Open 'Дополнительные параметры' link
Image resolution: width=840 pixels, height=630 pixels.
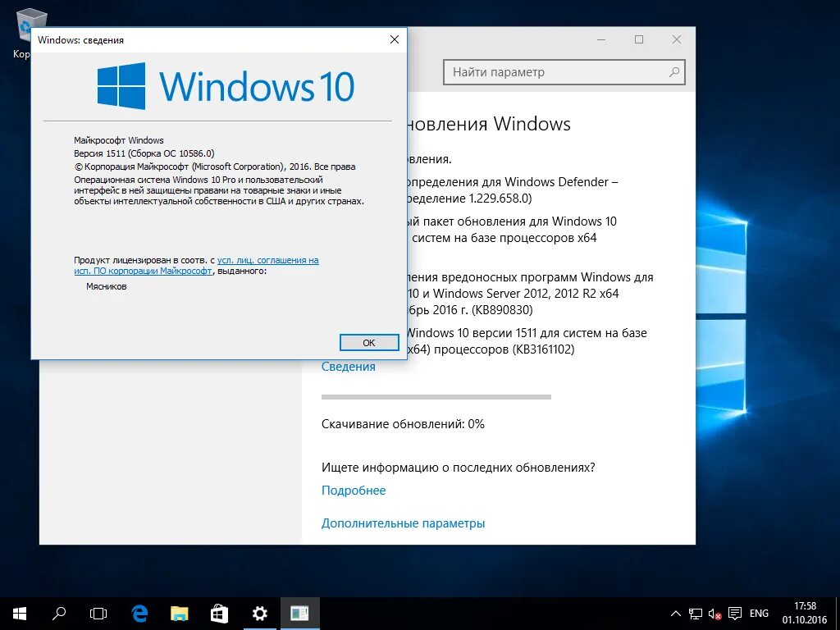point(403,523)
